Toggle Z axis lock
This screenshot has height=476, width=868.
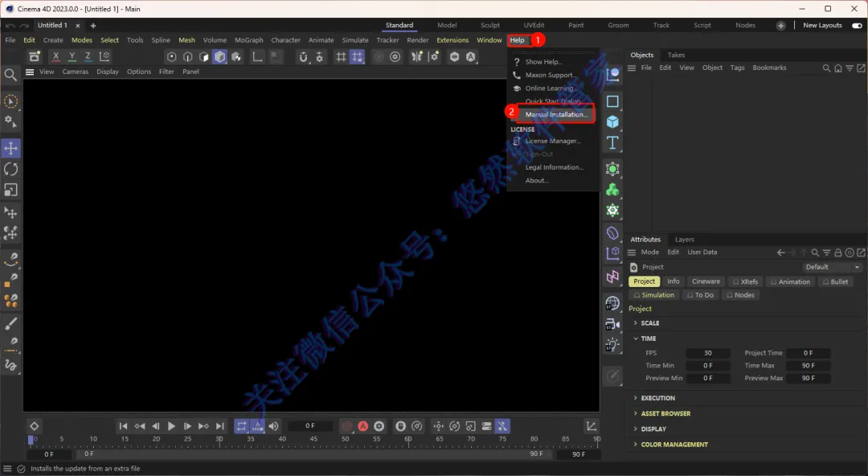(88, 56)
